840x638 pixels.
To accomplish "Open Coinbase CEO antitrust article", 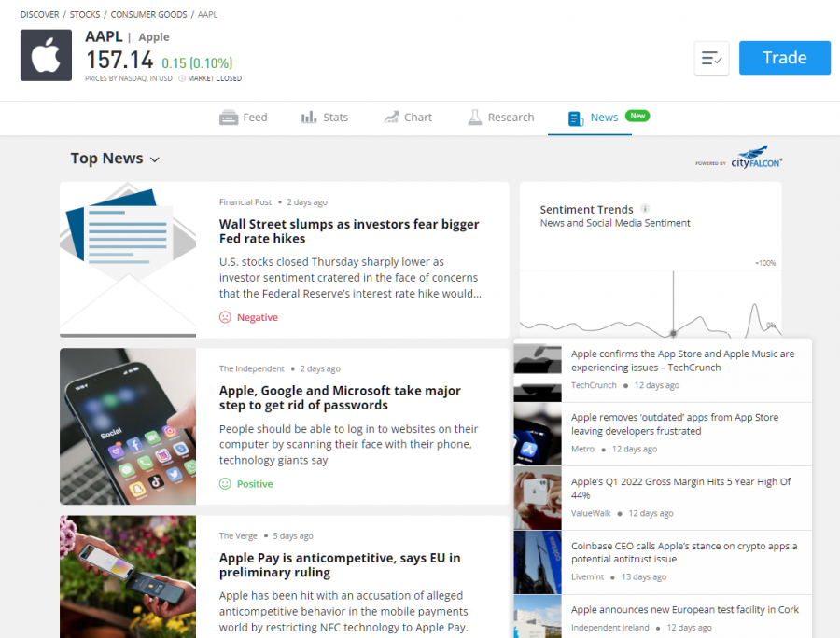I will pos(684,552).
